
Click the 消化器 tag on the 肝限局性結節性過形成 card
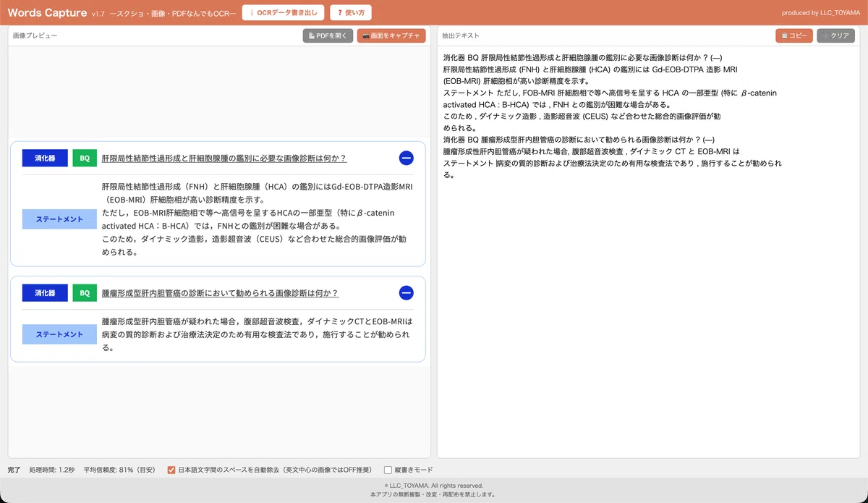[x=45, y=158]
